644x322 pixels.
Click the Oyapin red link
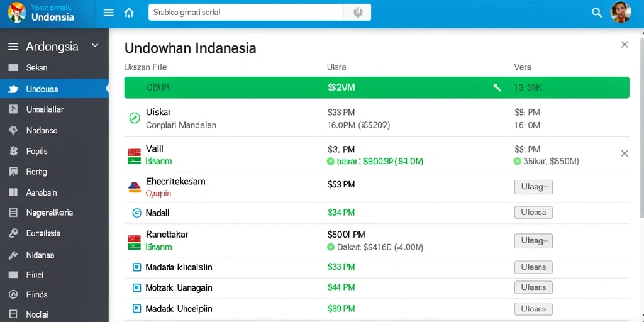[x=158, y=193]
